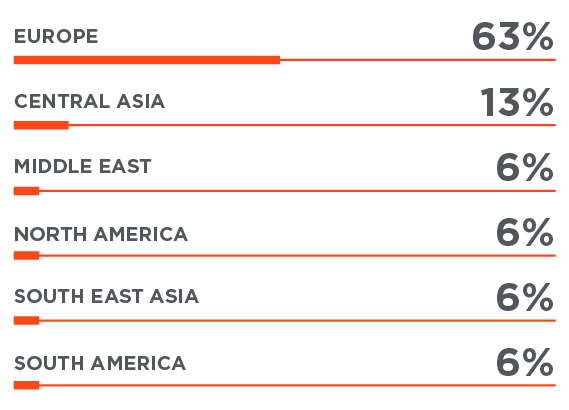Click the CENTRAL ASIA label
569x410 pixels.
tap(89, 101)
